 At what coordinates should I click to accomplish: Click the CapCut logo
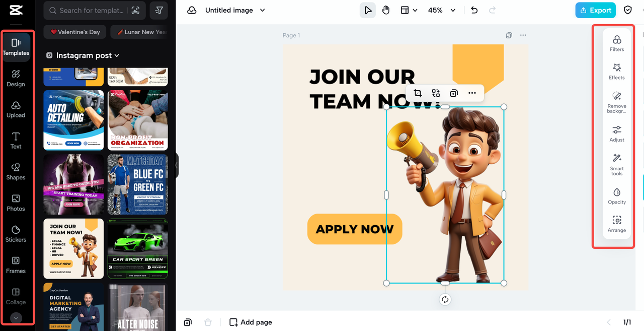click(16, 11)
